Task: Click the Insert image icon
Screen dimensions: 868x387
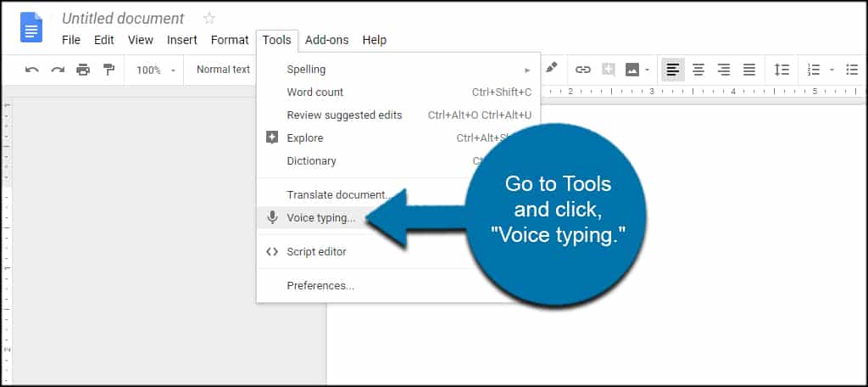Action: (x=632, y=70)
